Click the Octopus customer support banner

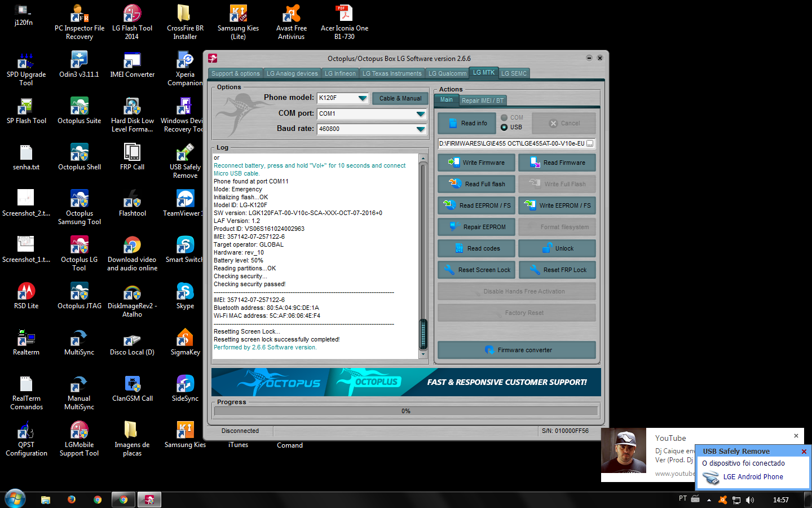(x=406, y=382)
